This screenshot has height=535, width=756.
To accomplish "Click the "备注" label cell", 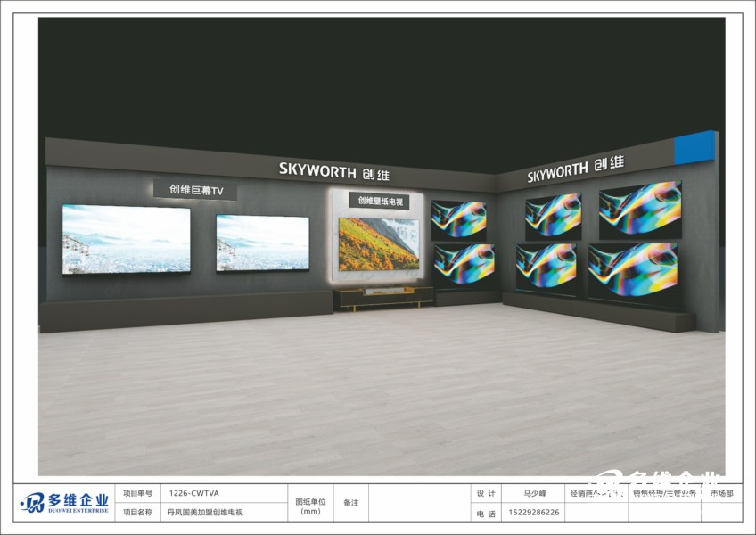I will pyautogui.click(x=351, y=503).
